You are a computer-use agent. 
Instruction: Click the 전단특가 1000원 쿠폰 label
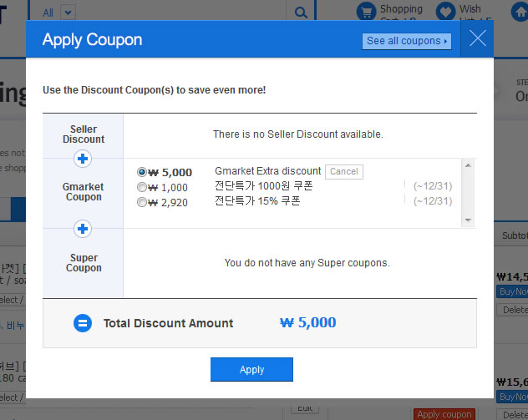(264, 185)
